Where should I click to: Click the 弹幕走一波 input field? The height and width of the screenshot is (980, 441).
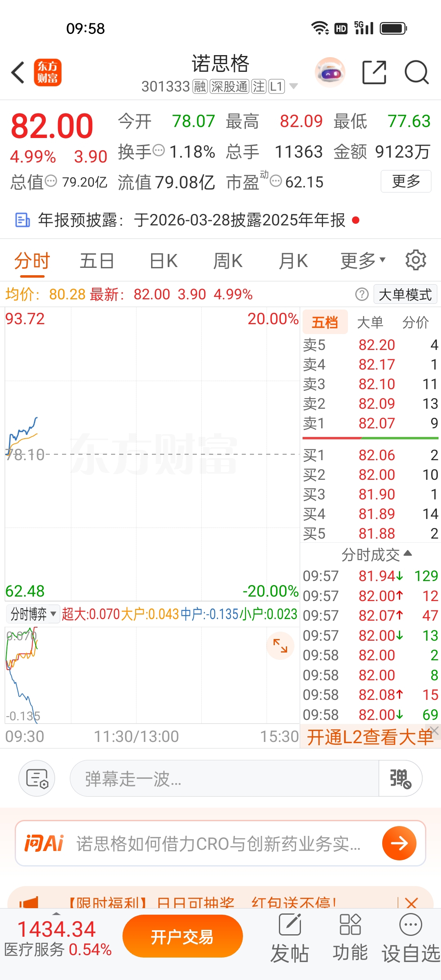tap(225, 778)
